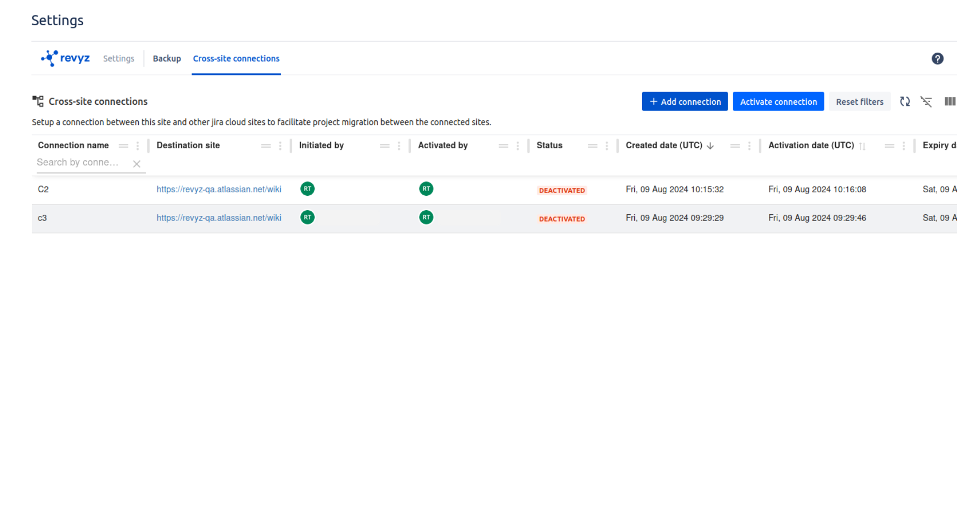Sort by Activation date (UTC) column

click(811, 146)
